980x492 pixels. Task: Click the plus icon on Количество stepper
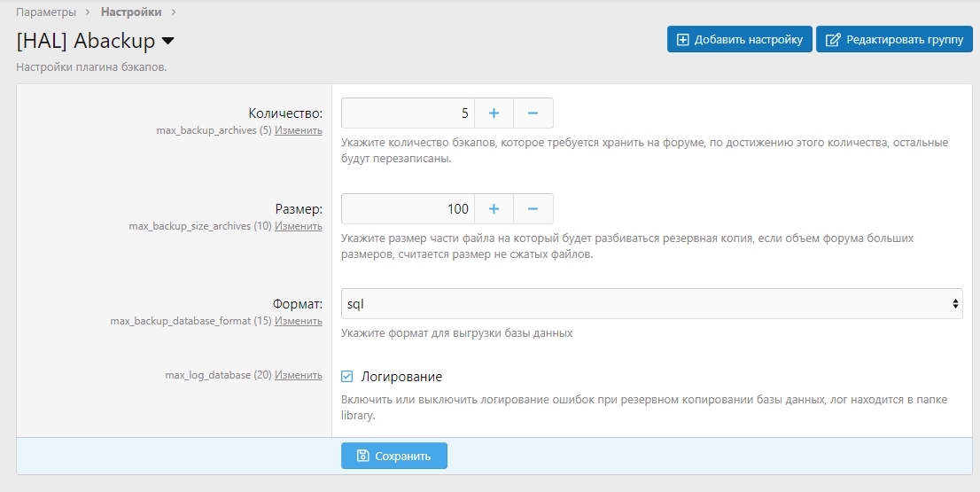494,113
